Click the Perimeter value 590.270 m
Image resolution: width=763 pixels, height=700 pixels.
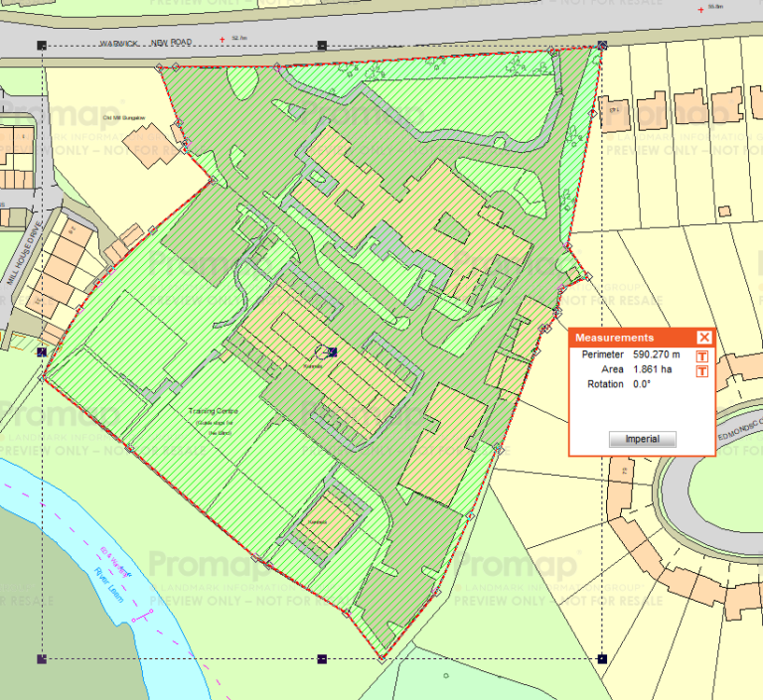[657, 355]
